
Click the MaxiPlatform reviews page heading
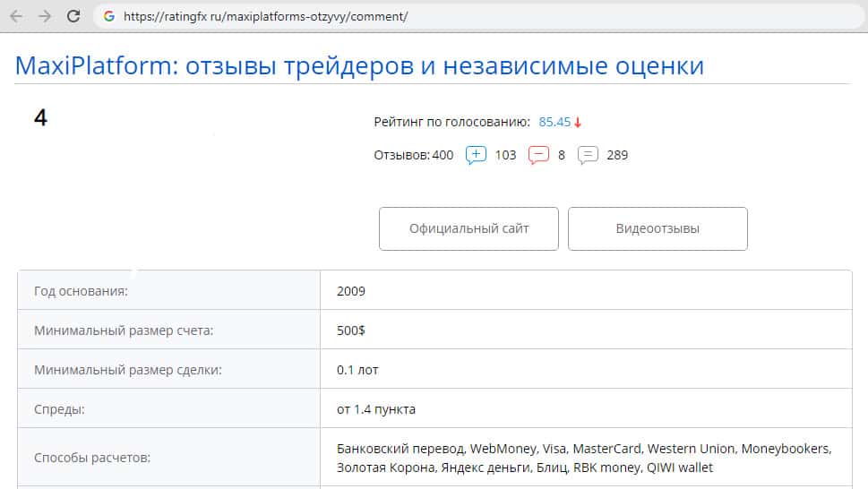(x=359, y=65)
